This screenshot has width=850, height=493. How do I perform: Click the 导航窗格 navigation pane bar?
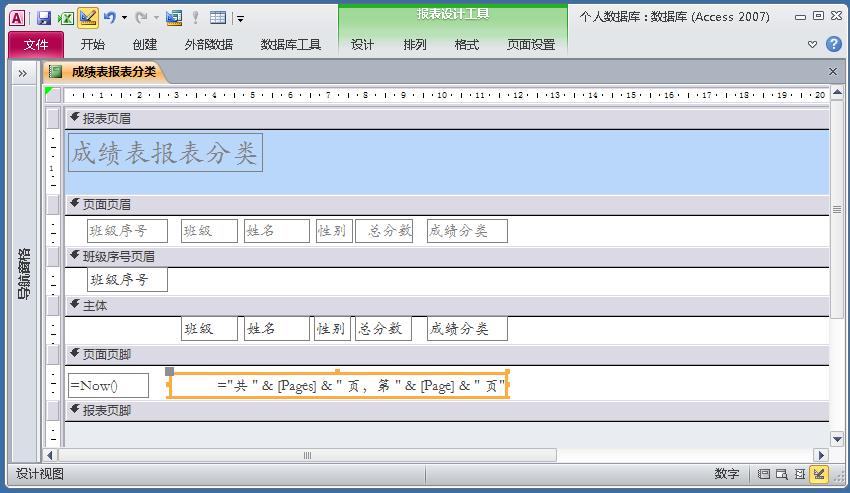24,274
